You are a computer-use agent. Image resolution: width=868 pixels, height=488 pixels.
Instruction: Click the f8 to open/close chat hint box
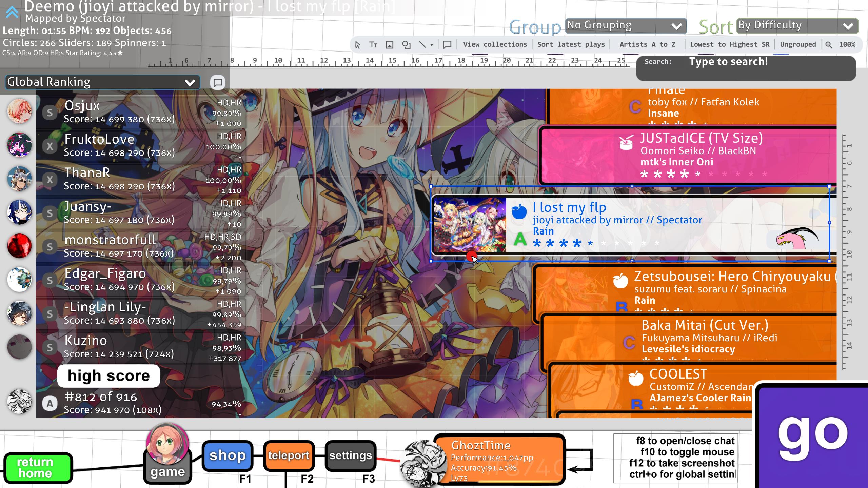point(675,458)
